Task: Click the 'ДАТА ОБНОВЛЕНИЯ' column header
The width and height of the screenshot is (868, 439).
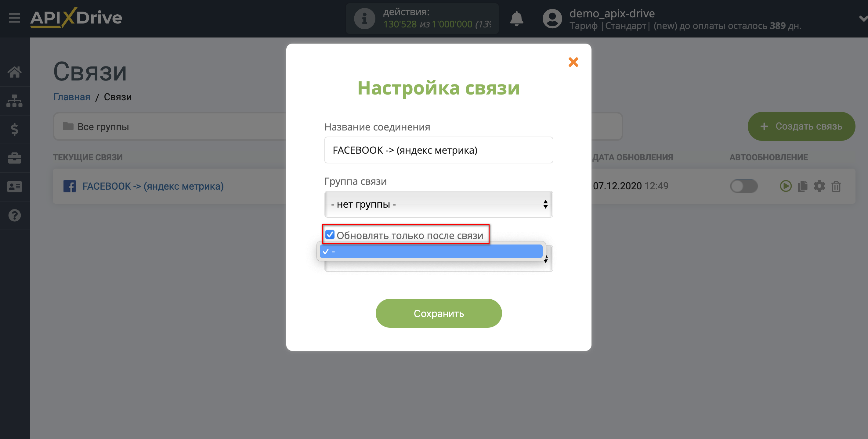Action: coord(632,157)
